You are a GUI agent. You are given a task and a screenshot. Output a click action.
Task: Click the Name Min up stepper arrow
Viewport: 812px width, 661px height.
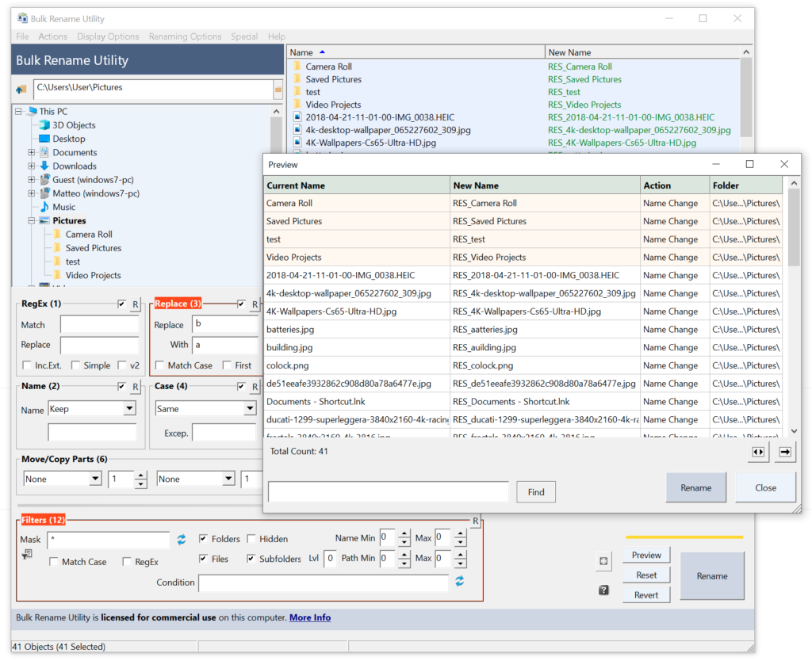pyautogui.click(x=404, y=533)
